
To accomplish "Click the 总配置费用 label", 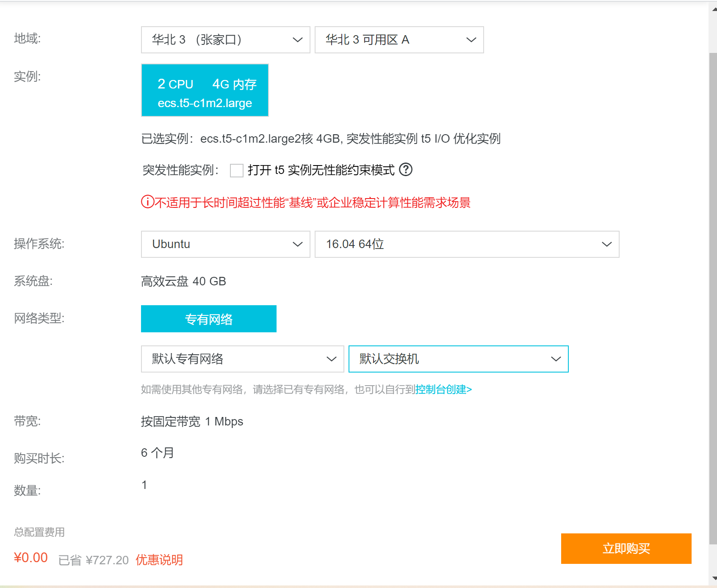I will (x=39, y=532).
